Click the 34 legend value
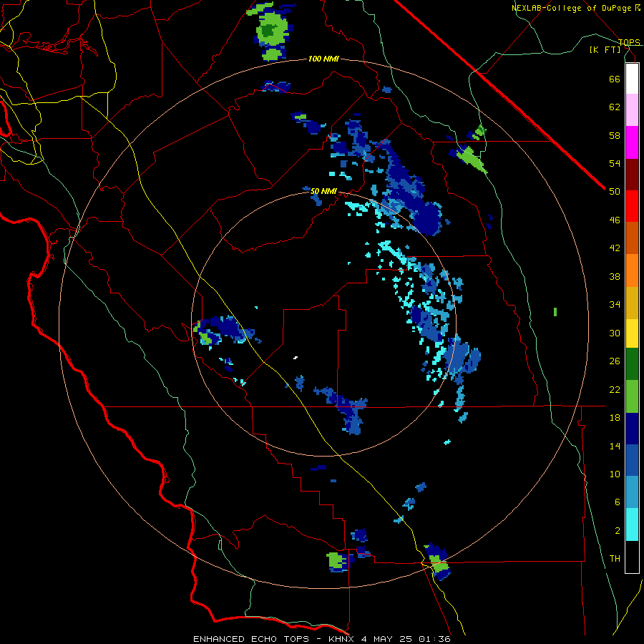The height and width of the screenshot is (644, 644). click(615, 304)
